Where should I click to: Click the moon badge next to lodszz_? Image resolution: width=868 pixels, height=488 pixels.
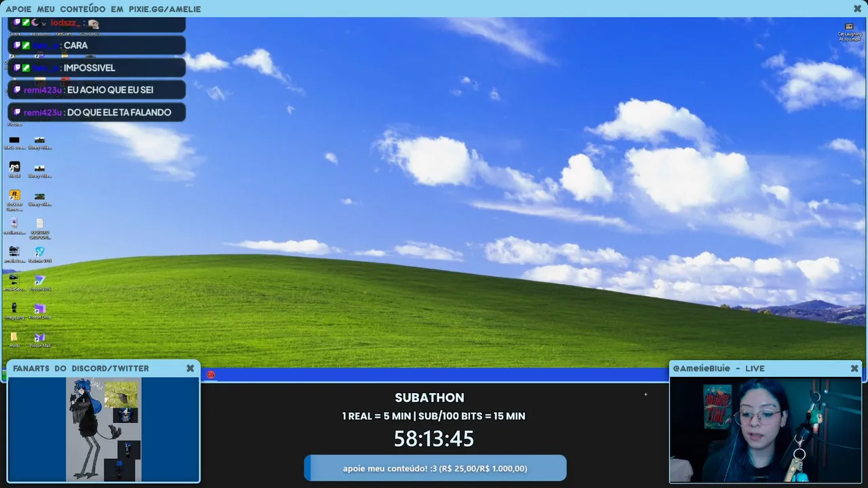click(x=35, y=23)
